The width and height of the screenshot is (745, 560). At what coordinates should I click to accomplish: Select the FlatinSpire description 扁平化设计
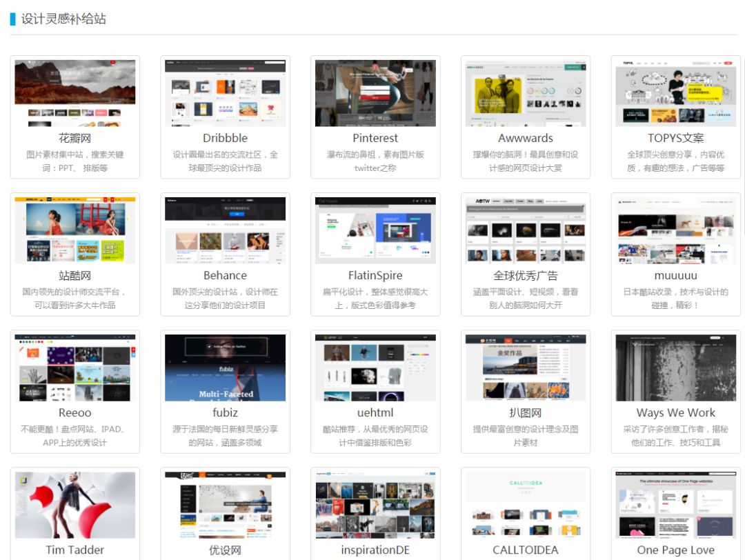tap(375, 299)
